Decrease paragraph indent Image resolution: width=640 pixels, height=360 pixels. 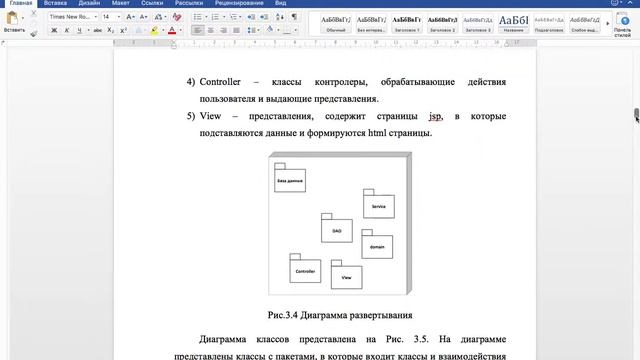point(251,17)
